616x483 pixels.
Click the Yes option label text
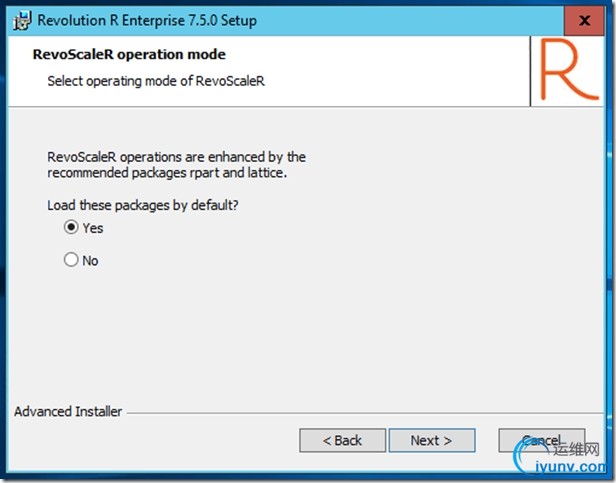click(x=93, y=228)
